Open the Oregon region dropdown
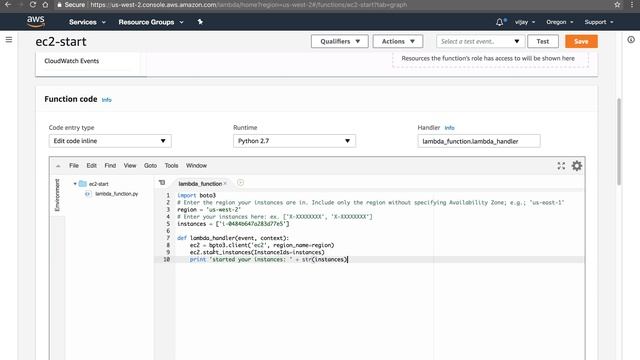The height and width of the screenshot is (360, 640). (x=560, y=22)
